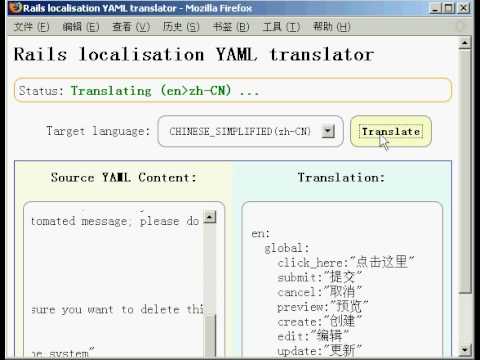Click the 'click_here:"点击这里"' translation line
This screenshot has height=360, width=480.
click(x=346, y=262)
